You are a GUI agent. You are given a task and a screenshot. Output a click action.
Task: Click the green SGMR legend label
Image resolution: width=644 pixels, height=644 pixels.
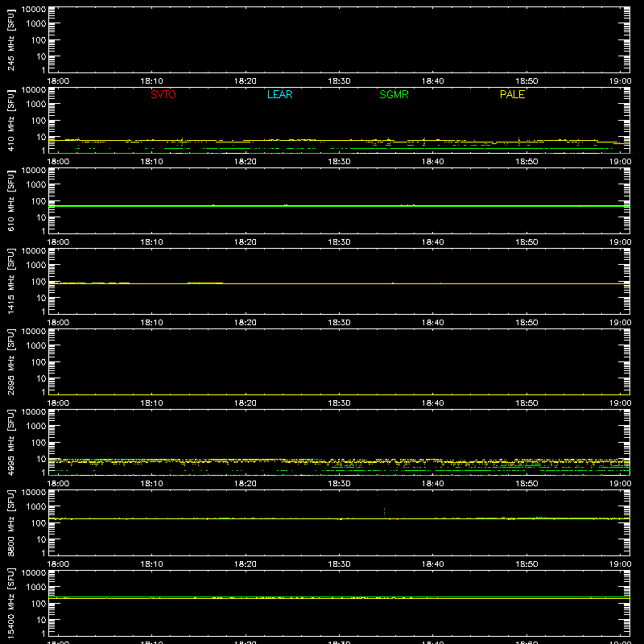tap(394, 94)
